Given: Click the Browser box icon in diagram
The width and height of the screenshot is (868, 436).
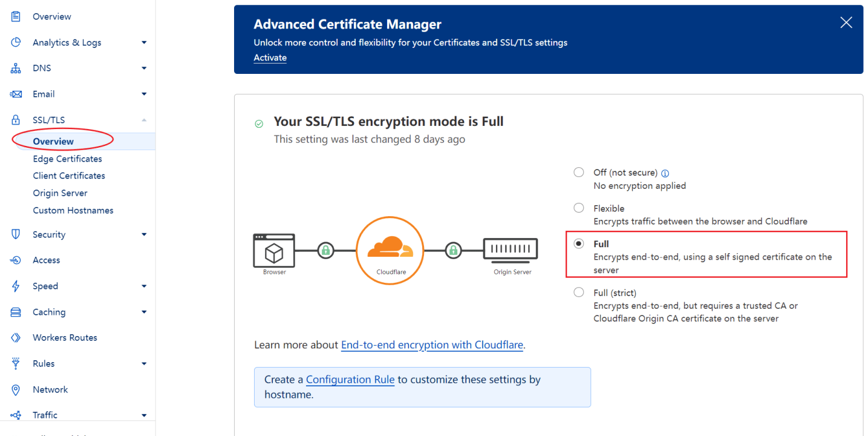Looking at the screenshot, I should tap(274, 251).
